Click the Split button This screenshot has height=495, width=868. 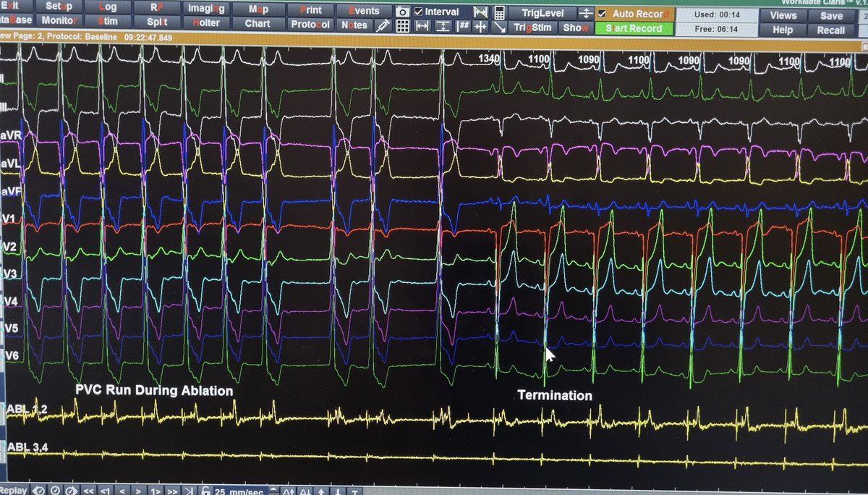(156, 22)
